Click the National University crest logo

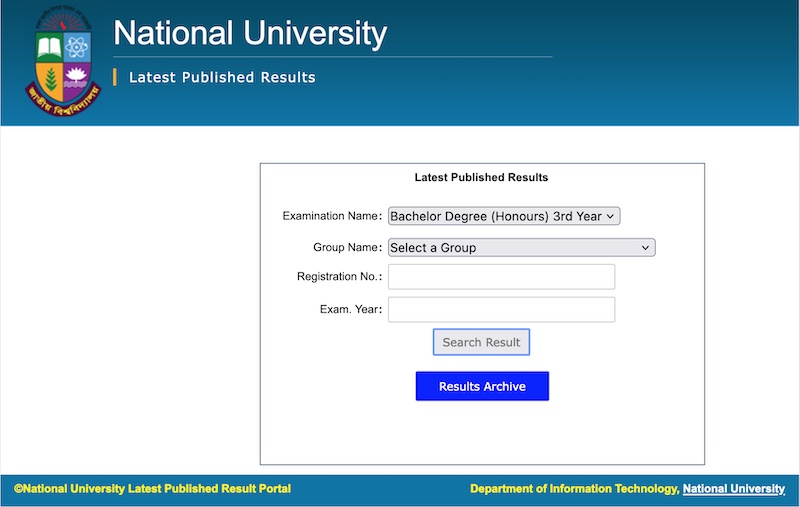[x=63, y=60]
